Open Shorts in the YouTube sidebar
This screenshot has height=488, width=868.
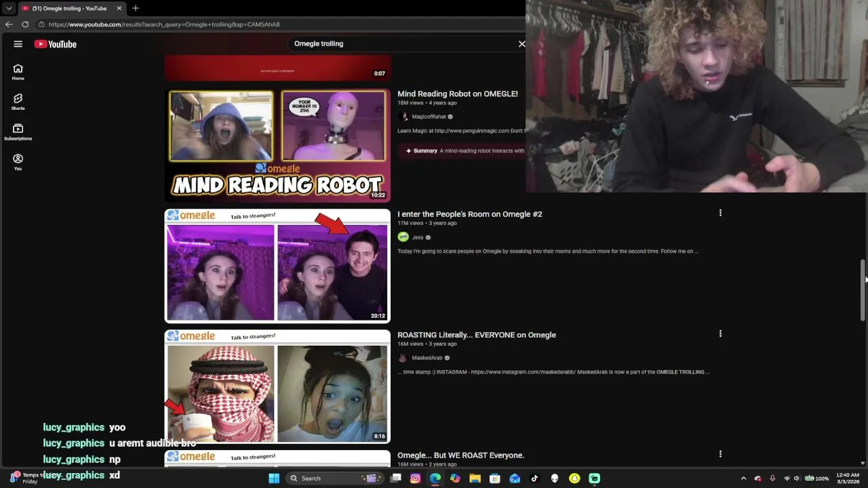pos(18,102)
